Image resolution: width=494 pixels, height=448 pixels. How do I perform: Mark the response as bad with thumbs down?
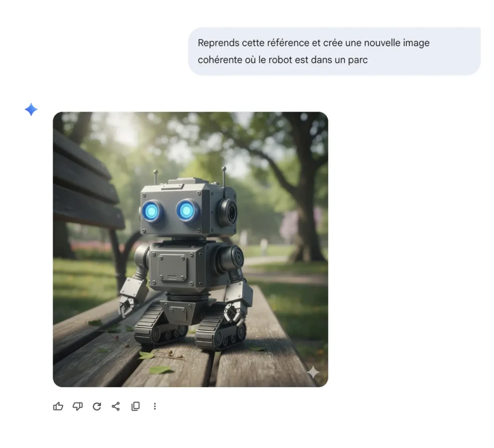click(x=78, y=406)
